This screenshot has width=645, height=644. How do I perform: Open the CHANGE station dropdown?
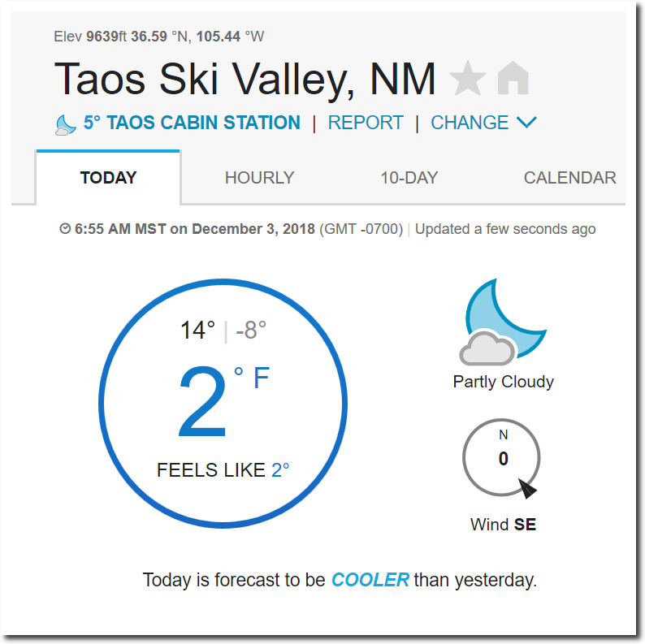tap(483, 123)
